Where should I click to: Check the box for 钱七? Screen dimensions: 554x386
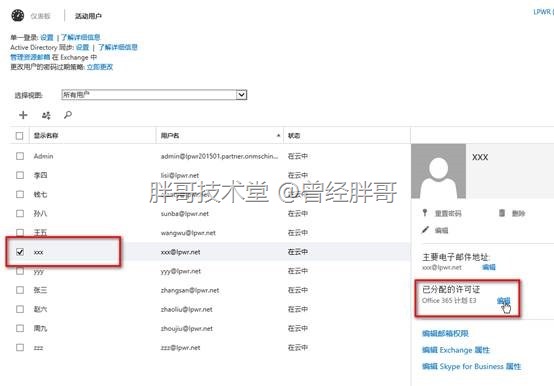coord(20,194)
